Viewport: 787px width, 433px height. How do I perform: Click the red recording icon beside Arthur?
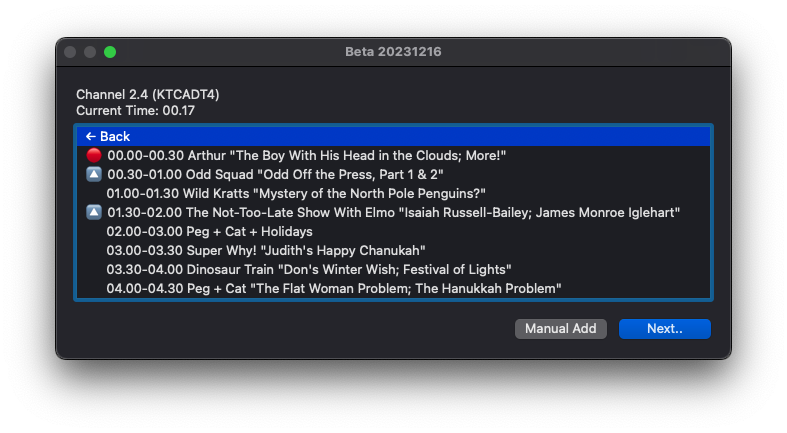coord(94,156)
